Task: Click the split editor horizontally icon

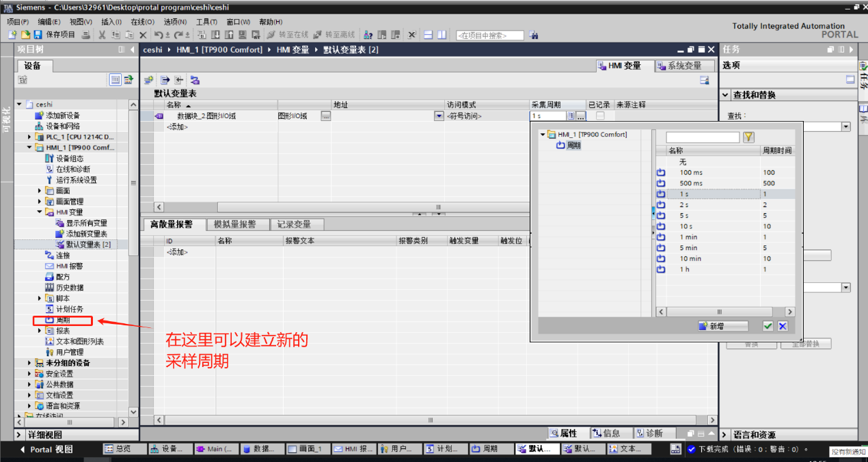Action: (429, 35)
